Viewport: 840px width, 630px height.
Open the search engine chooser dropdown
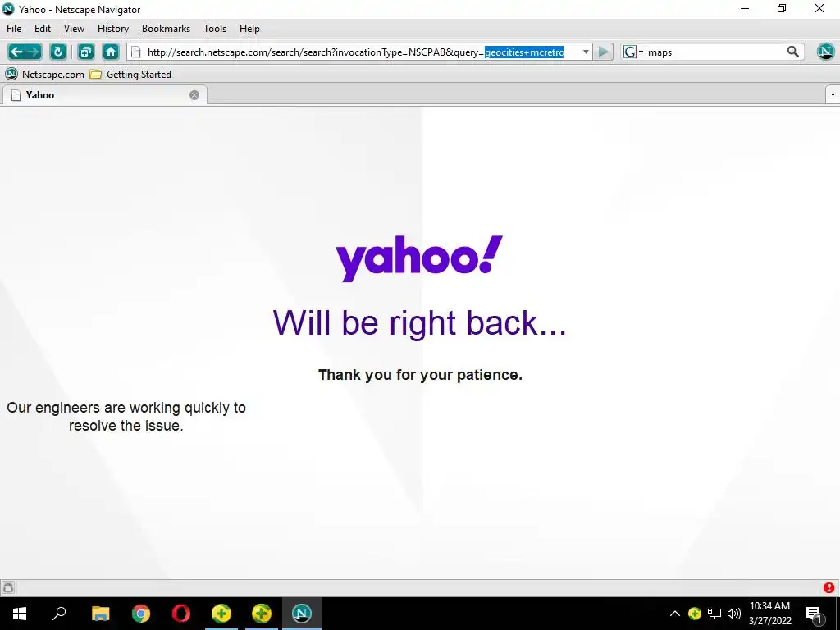pyautogui.click(x=633, y=52)
